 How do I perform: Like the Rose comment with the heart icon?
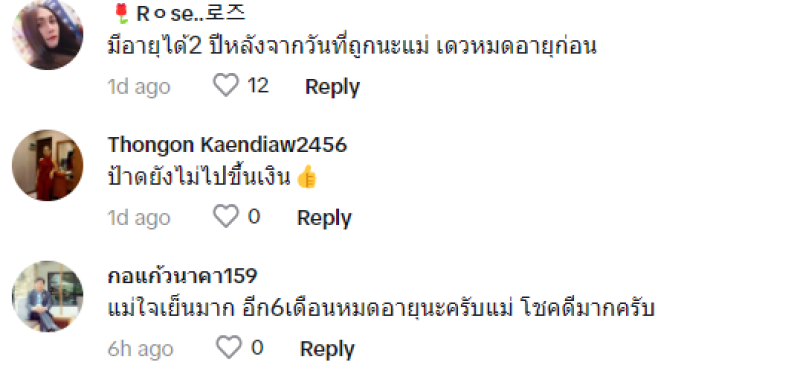(x=226, y=85)
